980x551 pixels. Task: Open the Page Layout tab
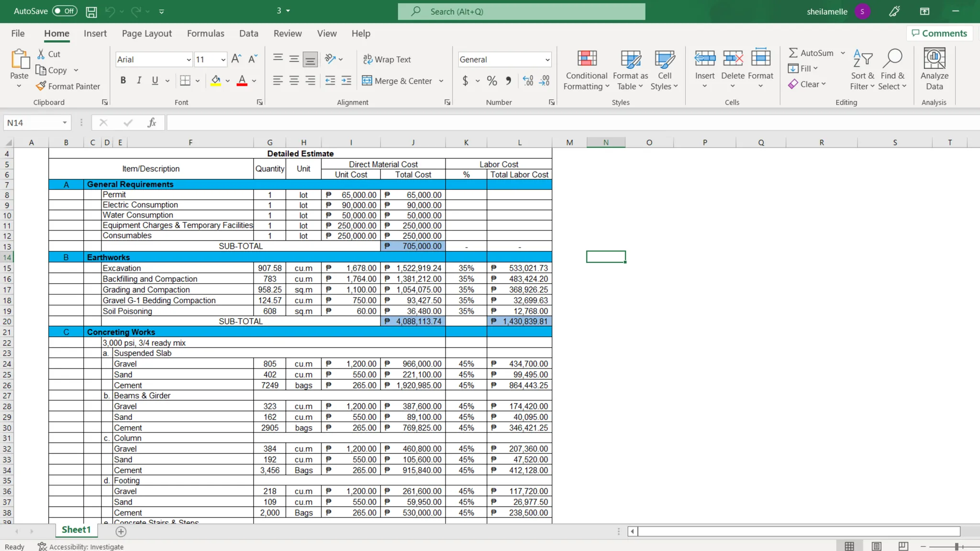pyautogui.click(x=146, y=33)
